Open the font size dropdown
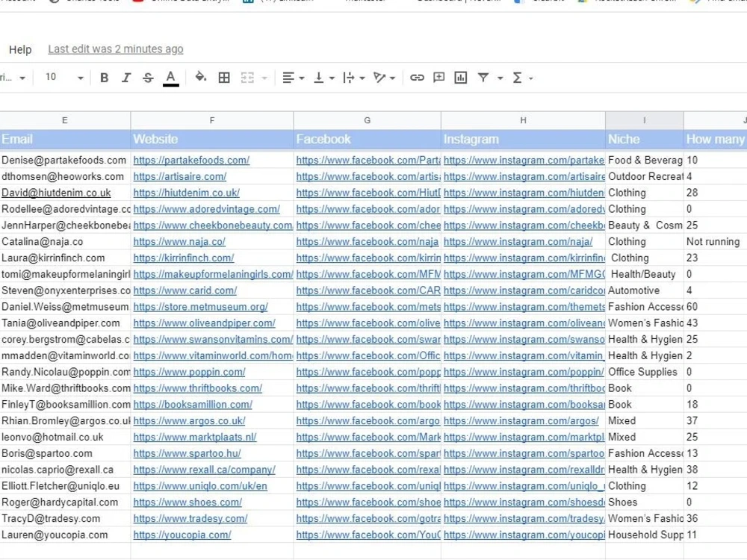Image resolution: width=747 pixels, height=560 pixels. pyautogui.click(x=63, y=77)
